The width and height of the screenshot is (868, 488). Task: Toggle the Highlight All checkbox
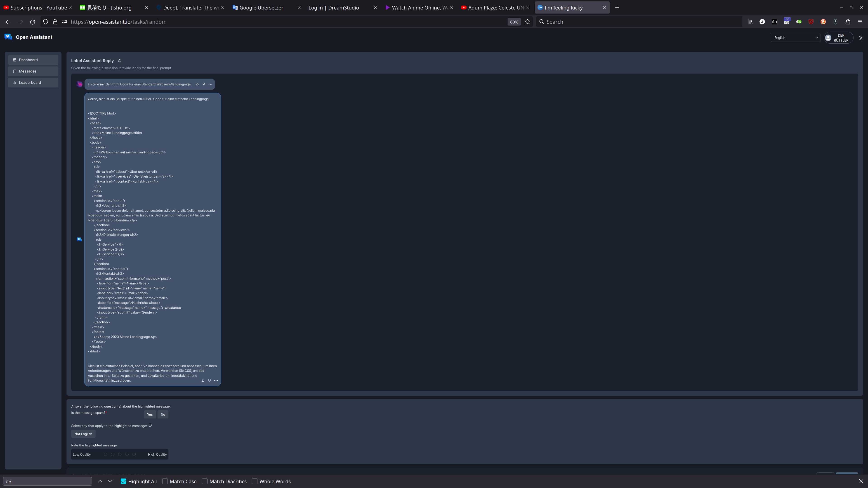tap(123, 481)
